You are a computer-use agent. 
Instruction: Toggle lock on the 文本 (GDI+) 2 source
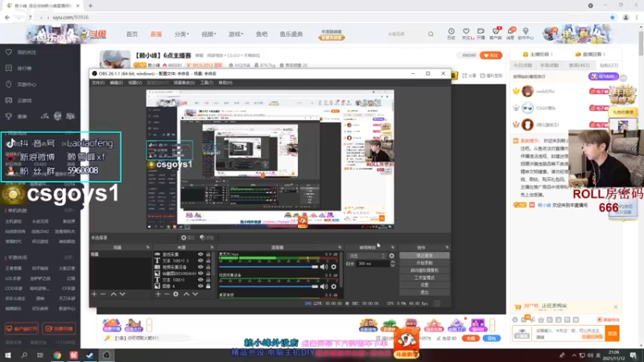click(x=208, y=261)
